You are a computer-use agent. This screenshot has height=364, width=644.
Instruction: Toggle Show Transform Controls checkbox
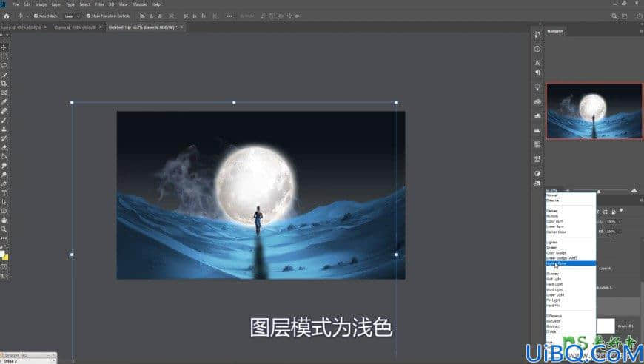[x=88, y=16]
